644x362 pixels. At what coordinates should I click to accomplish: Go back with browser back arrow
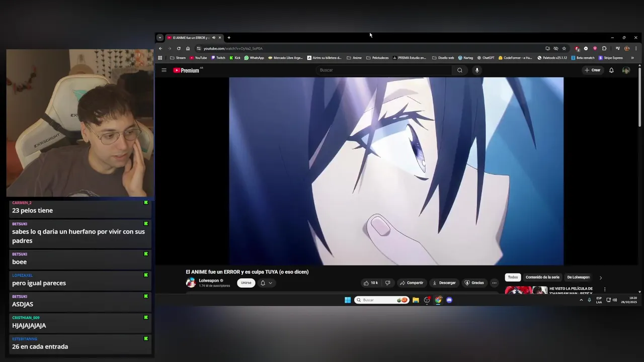(160, 49)
